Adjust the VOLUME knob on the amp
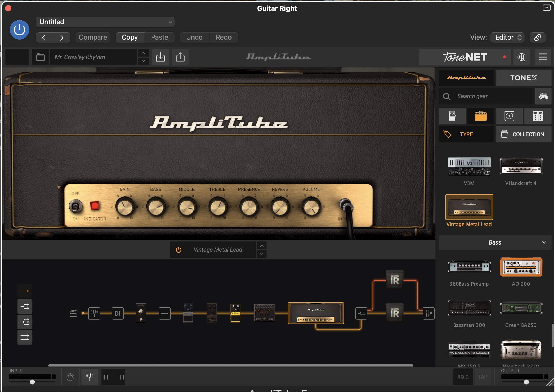This screenshot has height=392, width=555. [311, 207]
